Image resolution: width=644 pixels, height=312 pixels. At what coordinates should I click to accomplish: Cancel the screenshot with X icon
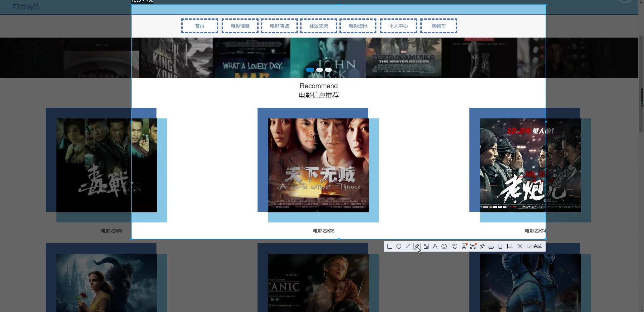pos(520,246)
